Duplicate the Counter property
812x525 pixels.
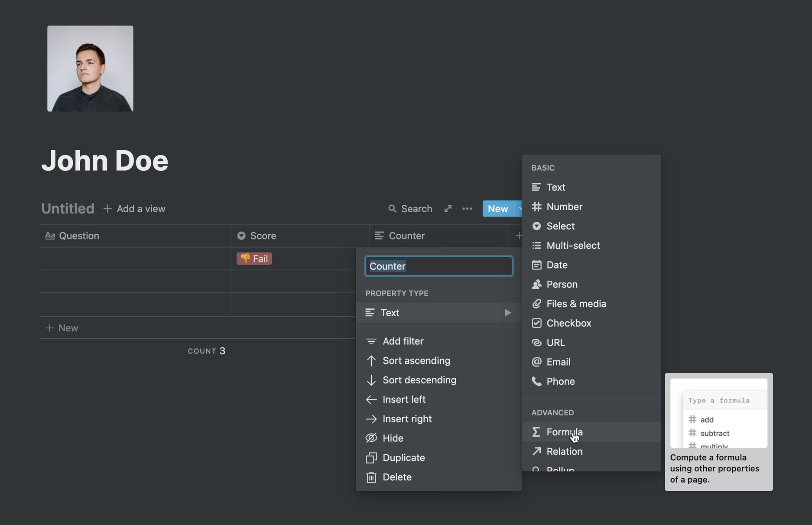(x=438, y=458)
